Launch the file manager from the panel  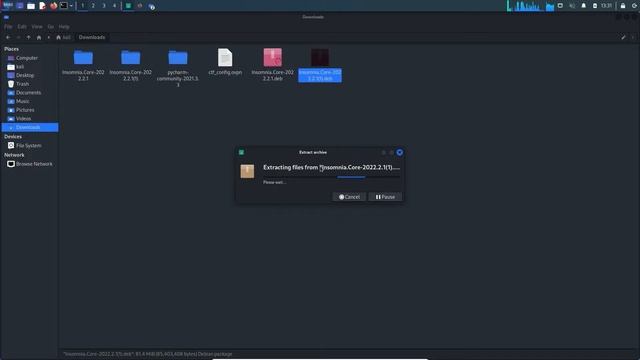coord(31,6)
